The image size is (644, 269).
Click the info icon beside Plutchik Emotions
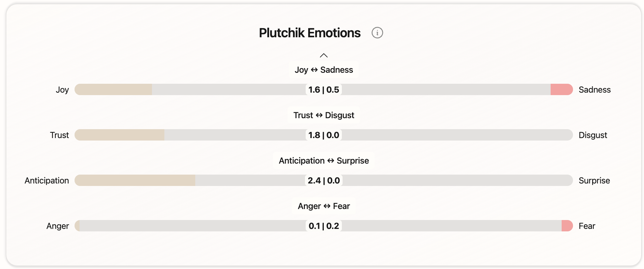(377, 33)
